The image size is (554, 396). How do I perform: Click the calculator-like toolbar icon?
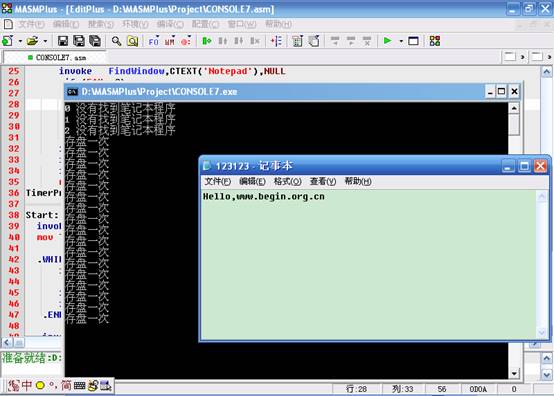[297, 41]
